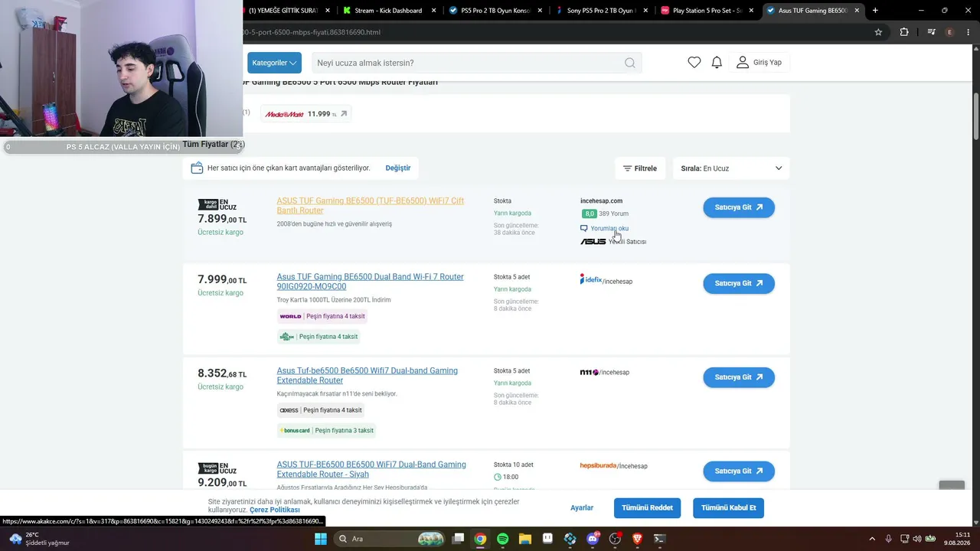The image size is (980, 551).
Task: Click the hepsiburada store logo
Action: coord(598,465)
